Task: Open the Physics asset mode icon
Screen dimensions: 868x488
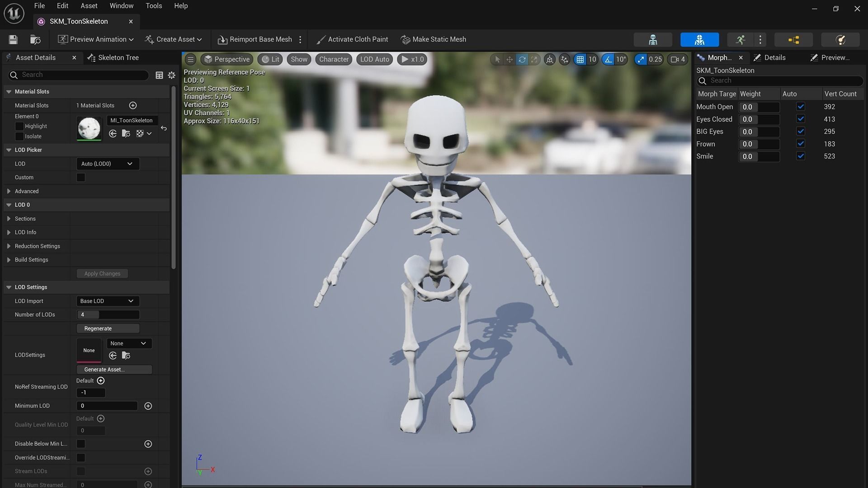Action: (x=840, y=40)
